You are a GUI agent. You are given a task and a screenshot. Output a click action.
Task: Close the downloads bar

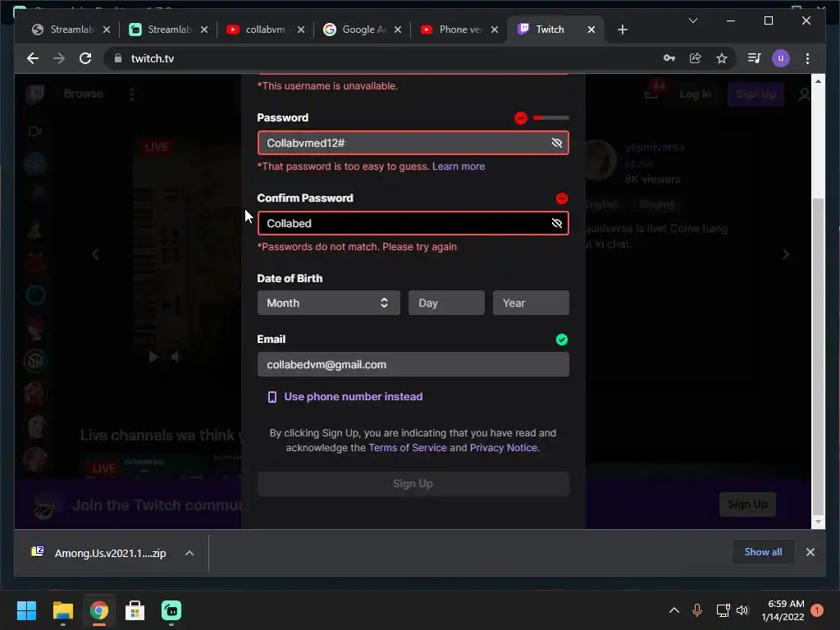[x=810, y=552]
